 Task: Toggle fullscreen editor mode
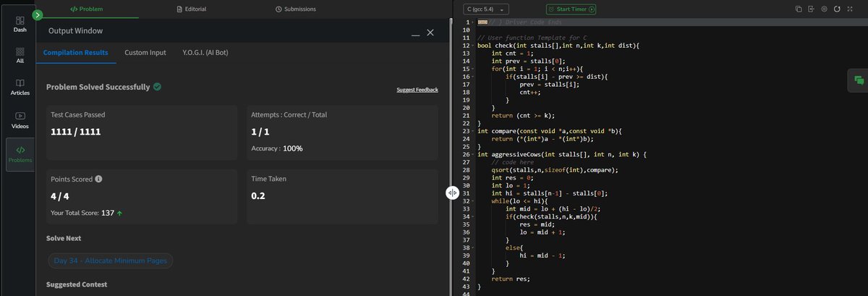[850, 9]
